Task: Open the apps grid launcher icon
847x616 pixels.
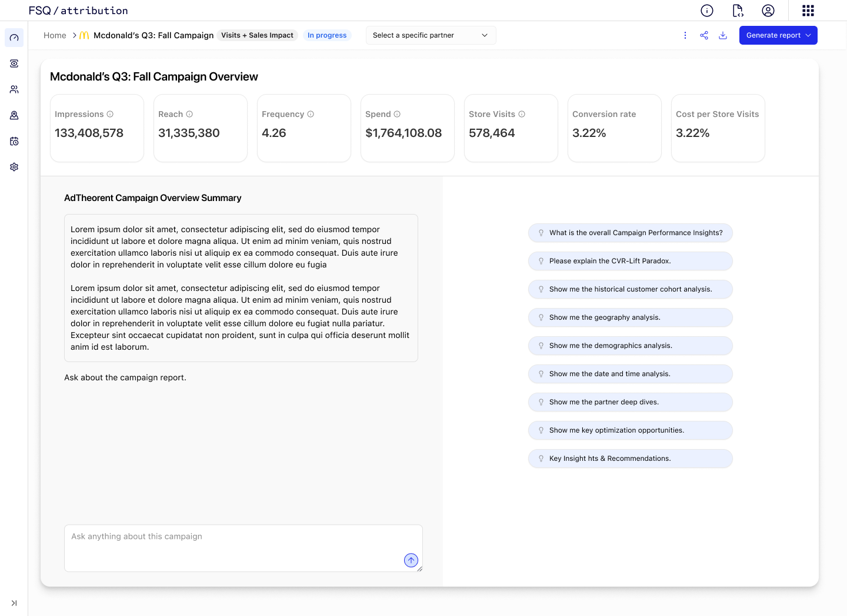Action: point(808,11)
